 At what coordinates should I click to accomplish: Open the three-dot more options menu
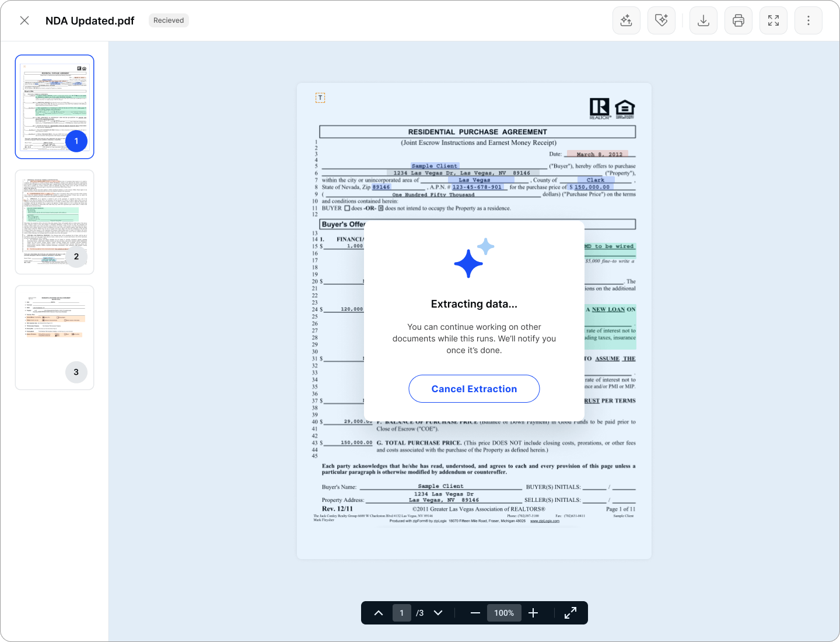coord(808,21)
